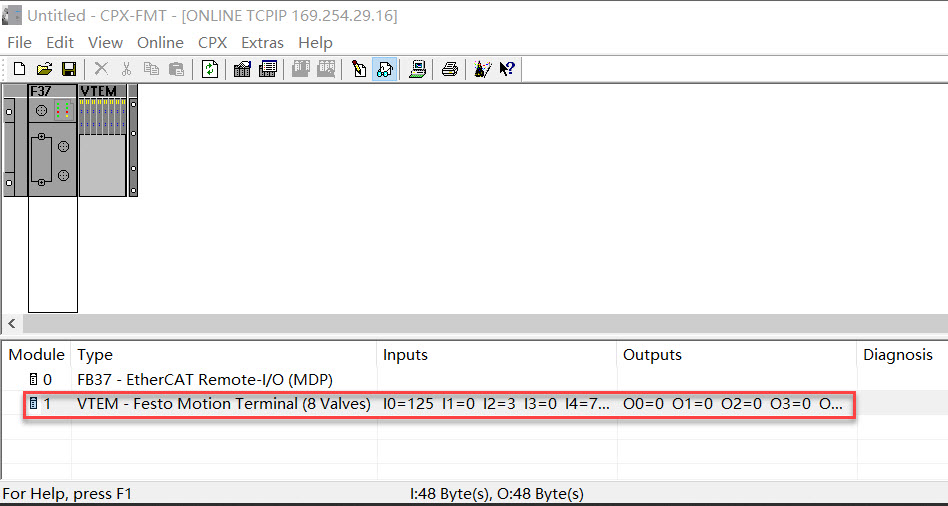
Task: Click the Type column header
Action: point(224,355)
